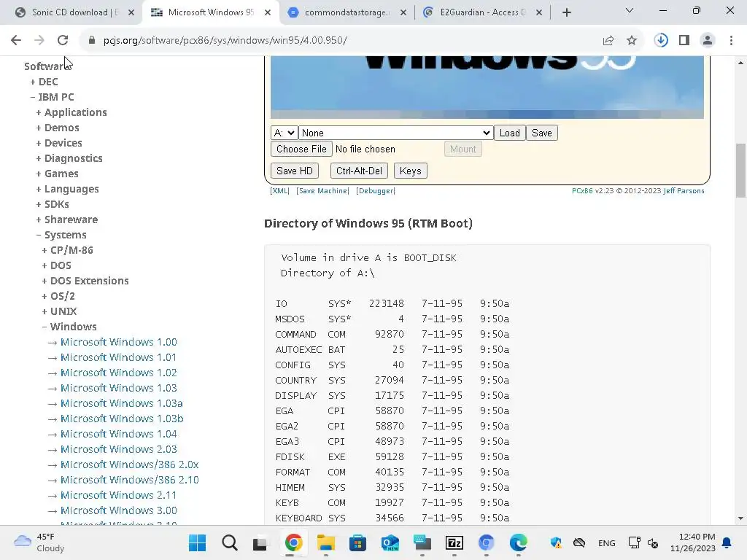Viewport: 747px width, 560px height.
Task: Click the Load button
Action: pos(509,133)
